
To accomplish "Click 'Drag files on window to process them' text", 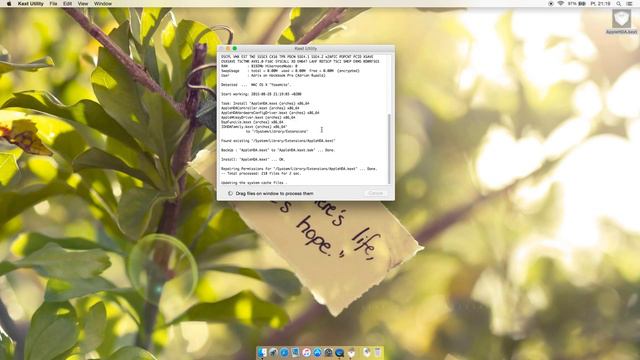I will [275, 193].
